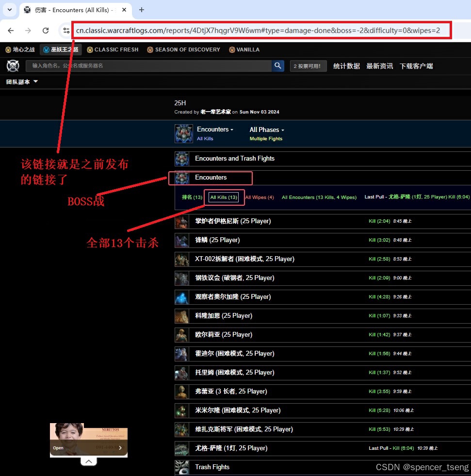Image resolution: width=471 pixels, height=476 pixels.
Task: Open 米米尔隆 hard mode encounter
Action: click(x=323, y=410)
